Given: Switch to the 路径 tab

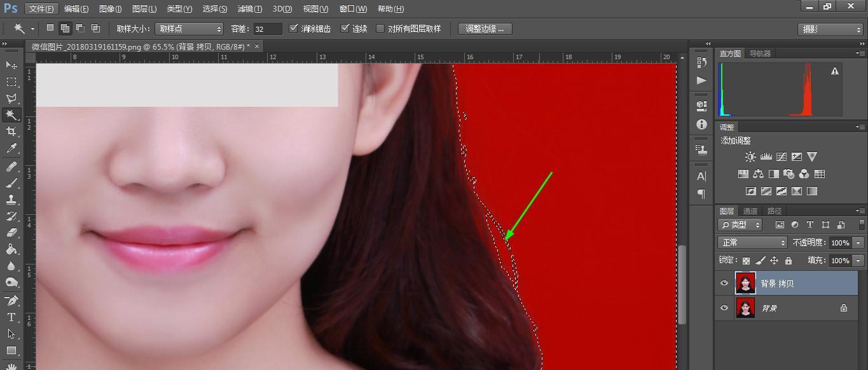Looking at the screenshot, I should (775, 211).
